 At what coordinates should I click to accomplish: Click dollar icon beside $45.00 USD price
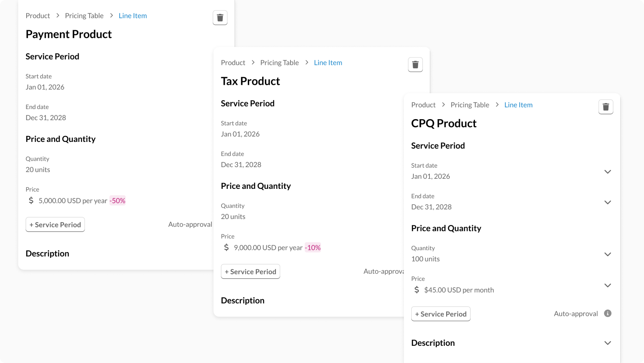pos(416,290)
